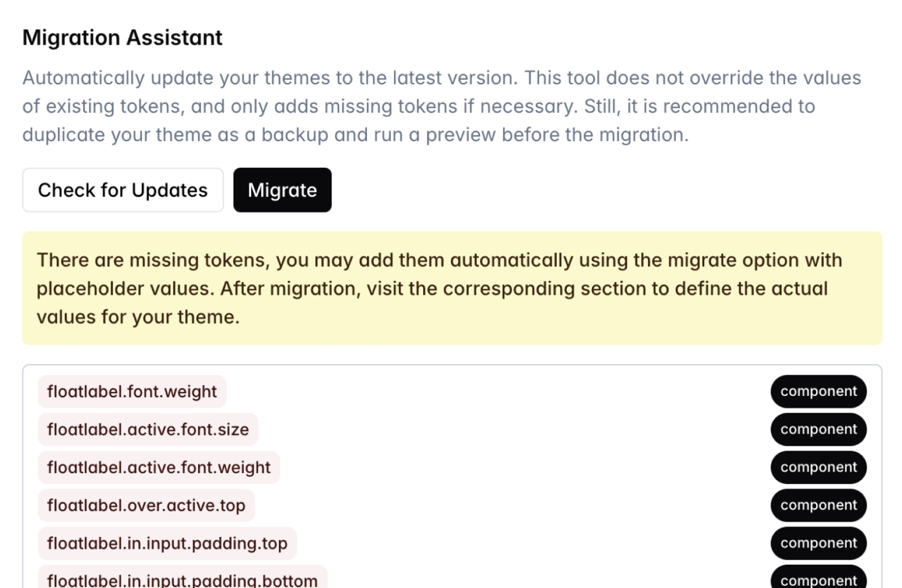Viewport: 902px width, 588px height.
Task: Click the Check for Updates button
Action: coord(122,190)
